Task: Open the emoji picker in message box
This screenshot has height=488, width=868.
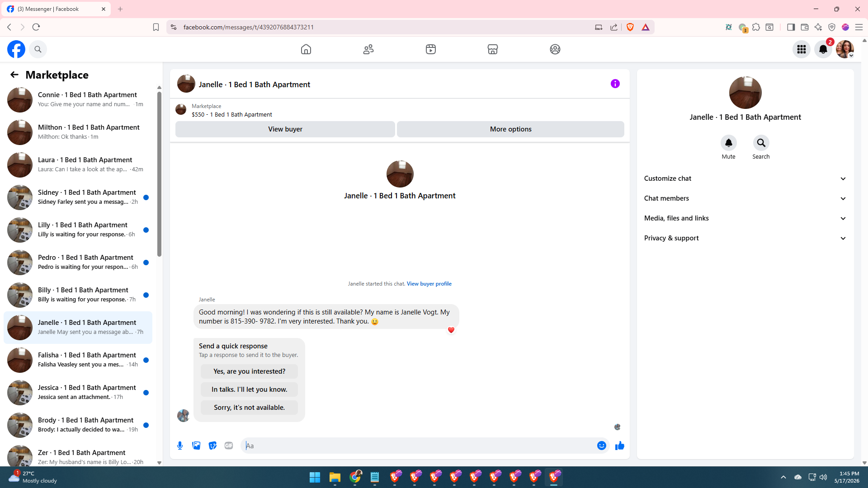Action: click(602, 446)
